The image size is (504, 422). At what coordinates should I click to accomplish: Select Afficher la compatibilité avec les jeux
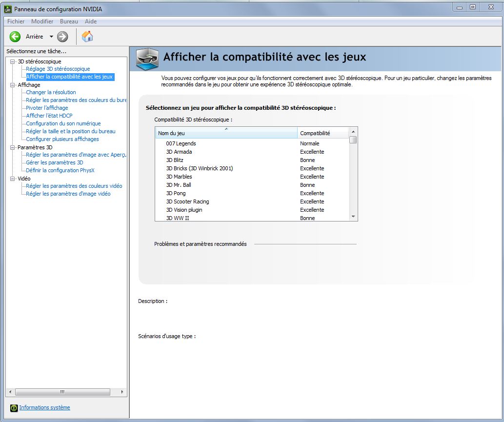(69, 77)
